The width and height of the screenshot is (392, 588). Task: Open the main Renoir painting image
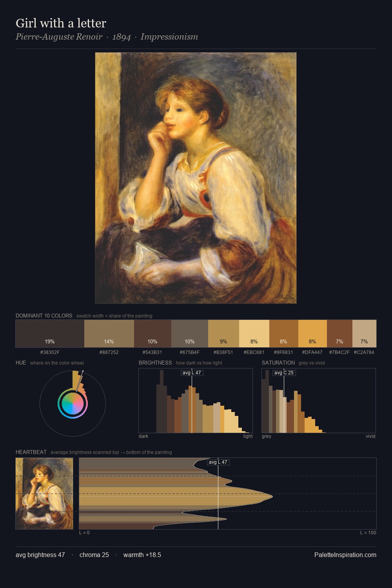coord(196,178)
